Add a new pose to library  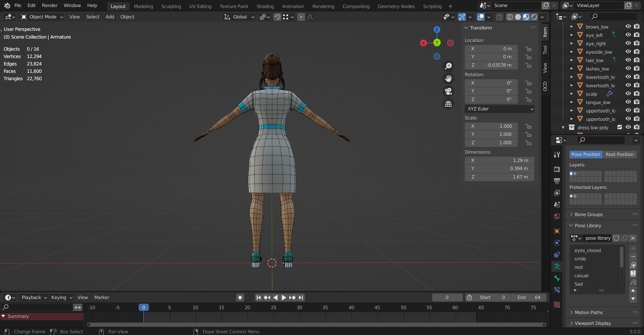click(633, 248)
